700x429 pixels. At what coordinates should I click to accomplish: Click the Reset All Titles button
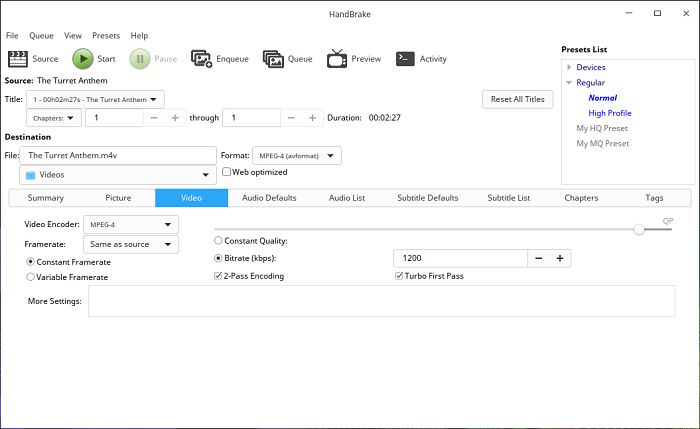517,99
